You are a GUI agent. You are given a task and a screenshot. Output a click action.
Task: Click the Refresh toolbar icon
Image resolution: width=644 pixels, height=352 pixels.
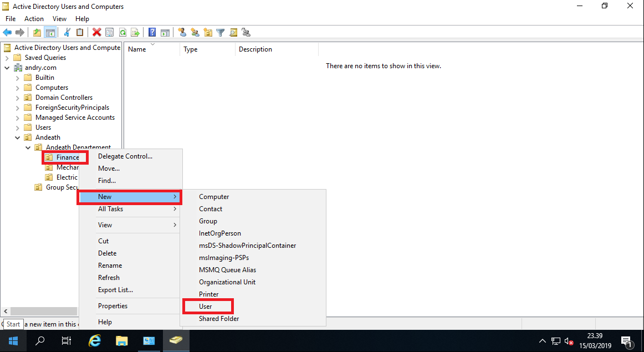tap(122, 32)
